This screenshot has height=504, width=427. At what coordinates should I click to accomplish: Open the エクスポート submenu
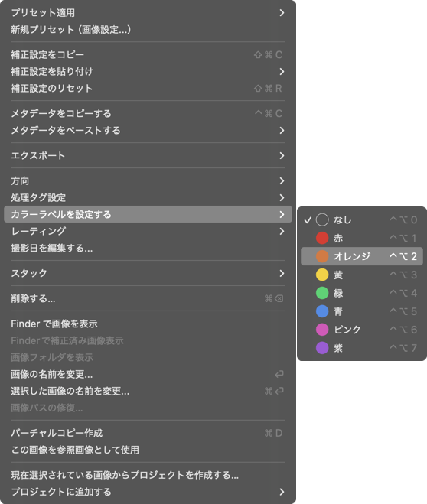pos(148,155)
